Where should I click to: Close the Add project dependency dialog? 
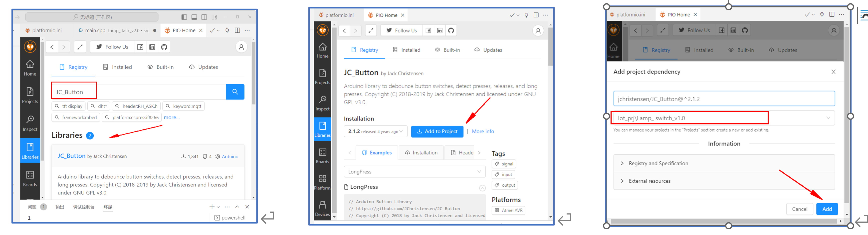[833, 72]
